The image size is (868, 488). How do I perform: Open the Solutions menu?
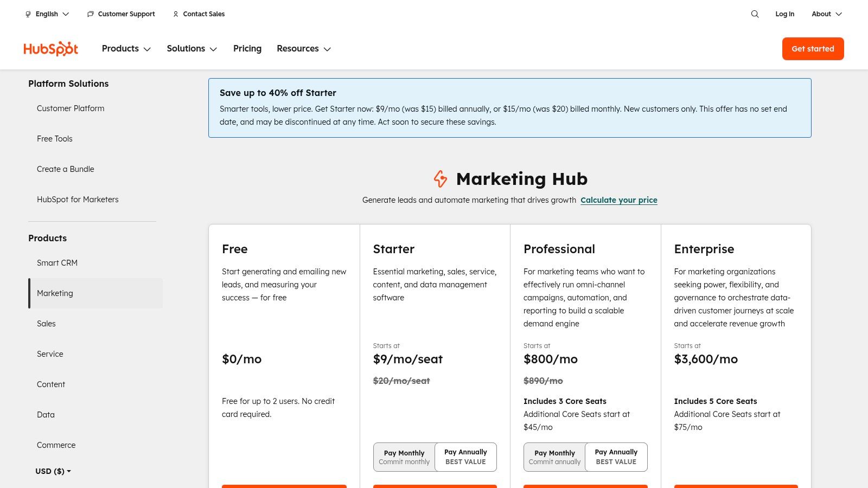192,48
